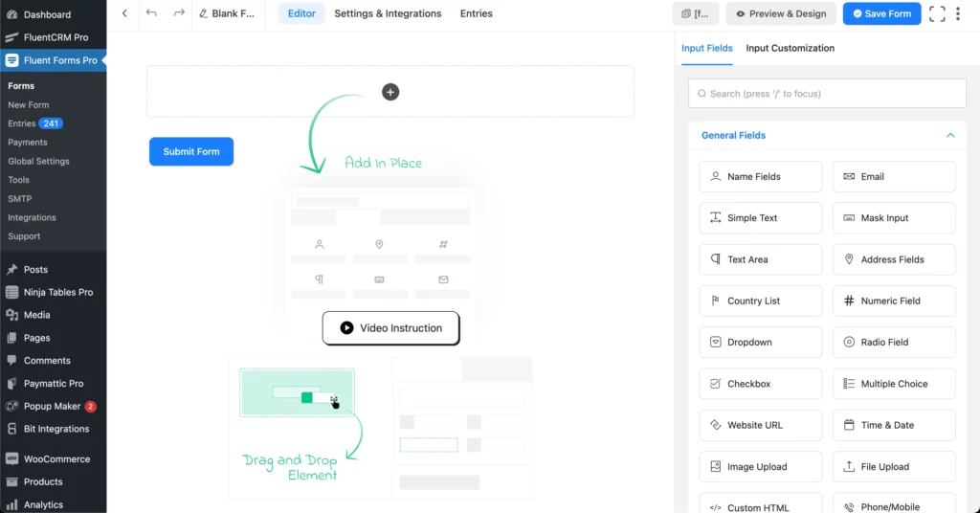Add Numeric Field
Screen dimensions: 980x513
click(x=894, y=301)
